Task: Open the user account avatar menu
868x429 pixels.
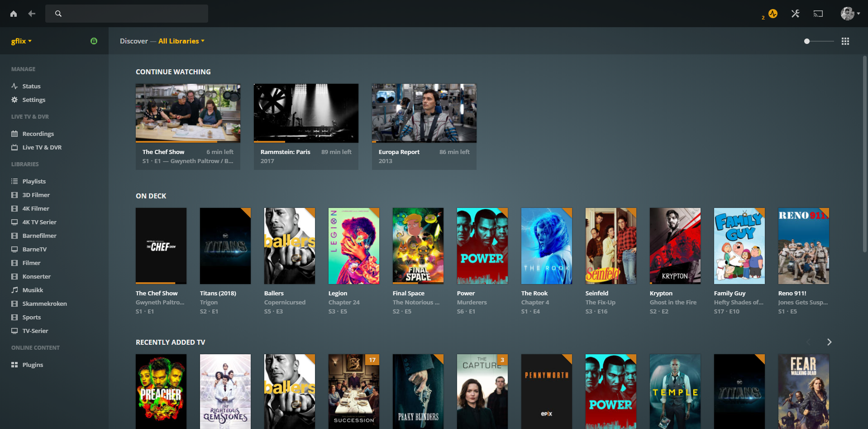Action: coord(849,14)
